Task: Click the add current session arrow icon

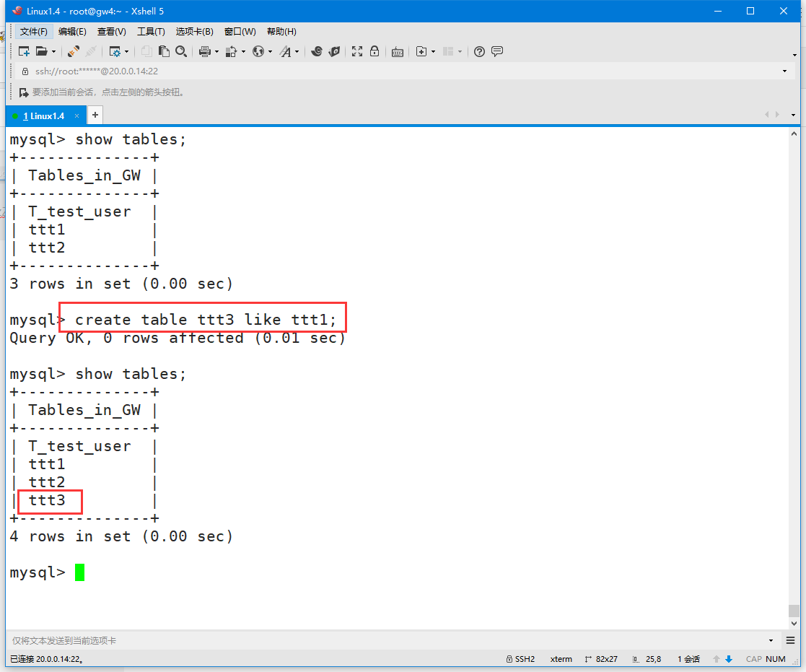Action: (x=24, y=92)
